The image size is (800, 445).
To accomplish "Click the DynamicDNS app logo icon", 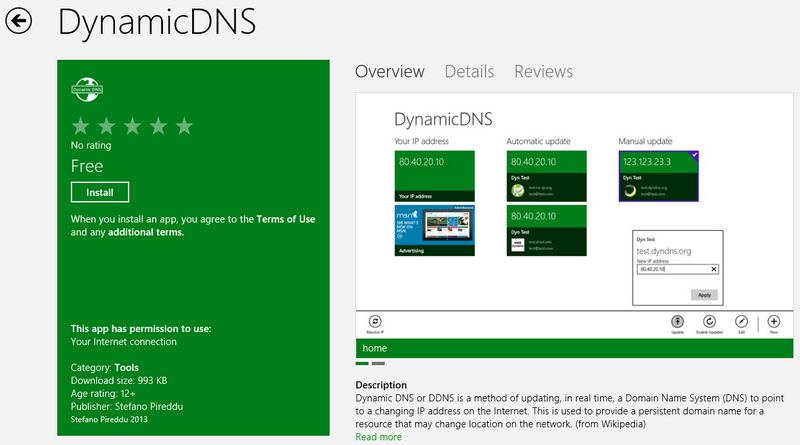I will point(87,88).
